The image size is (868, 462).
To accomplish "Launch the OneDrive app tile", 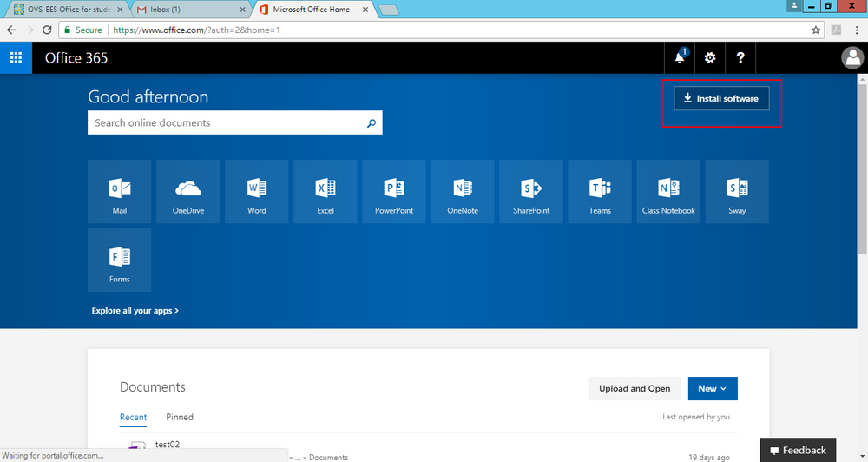I will click(188, 192).
